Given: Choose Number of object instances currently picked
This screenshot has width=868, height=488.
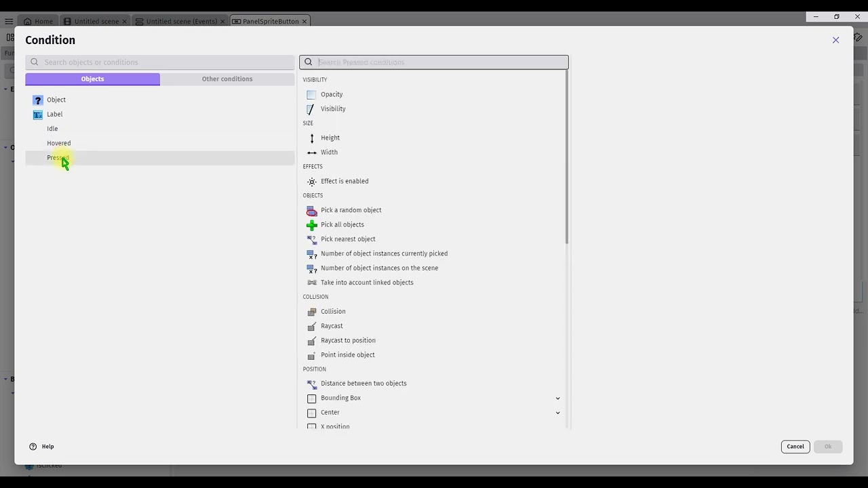Looking at the screenshot, I should pos(384,253).
